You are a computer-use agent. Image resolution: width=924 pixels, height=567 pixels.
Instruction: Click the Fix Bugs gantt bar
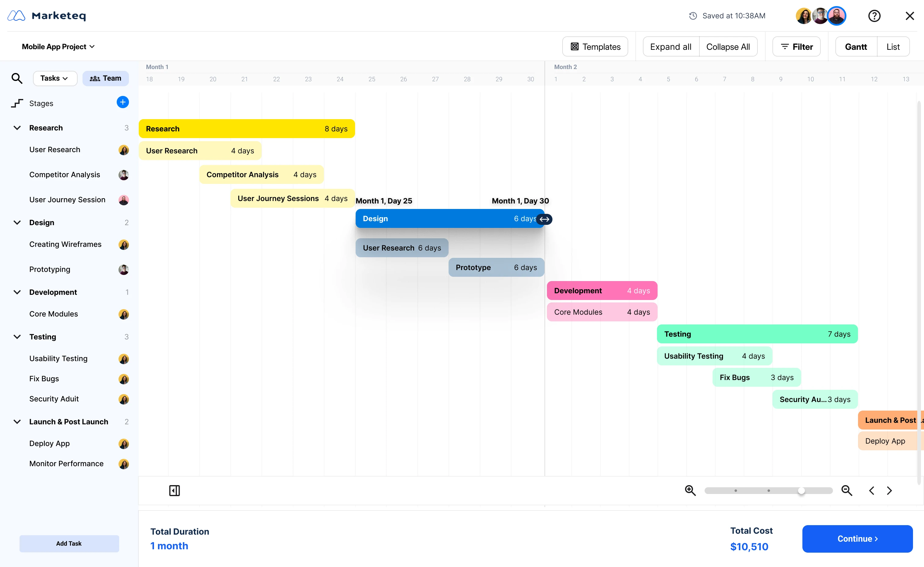click(x=756, y=377)
